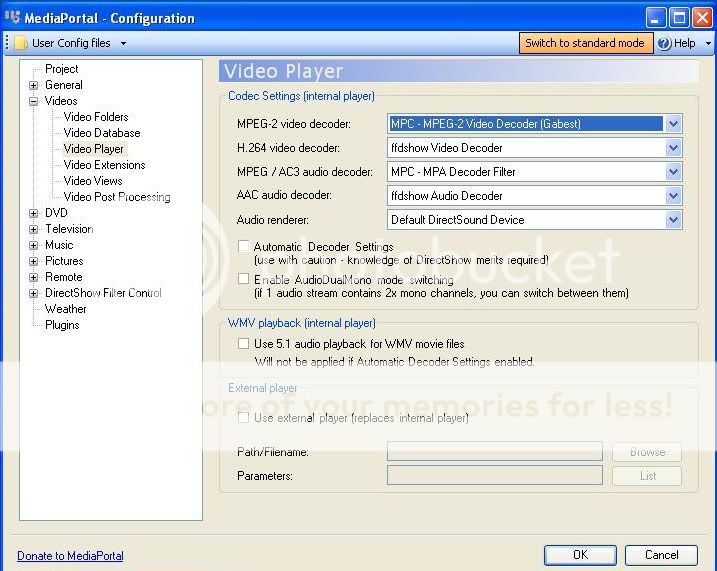Open the User Config files dropdown arrow
This screenshot has height=571, width=717.
(123, 44)
